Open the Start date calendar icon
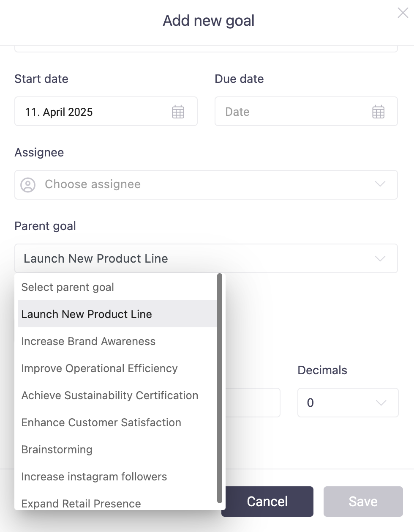Viewport: 414px width, 532px height. point(178,112)
